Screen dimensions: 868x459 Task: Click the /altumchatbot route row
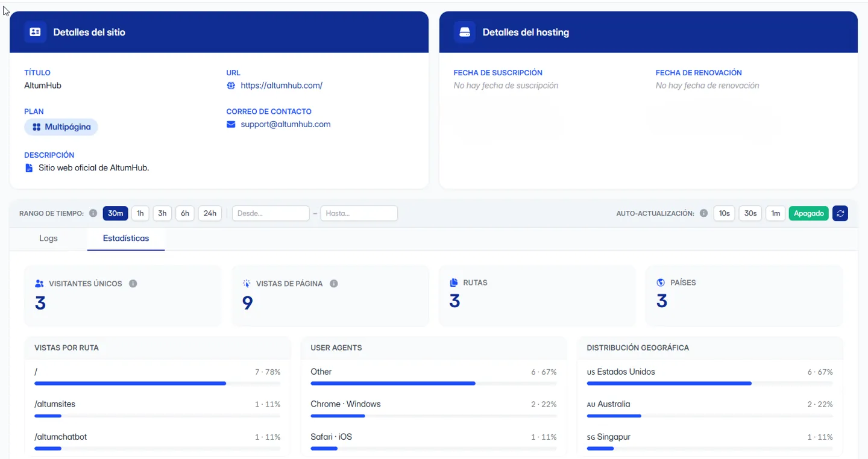point(157,441)
